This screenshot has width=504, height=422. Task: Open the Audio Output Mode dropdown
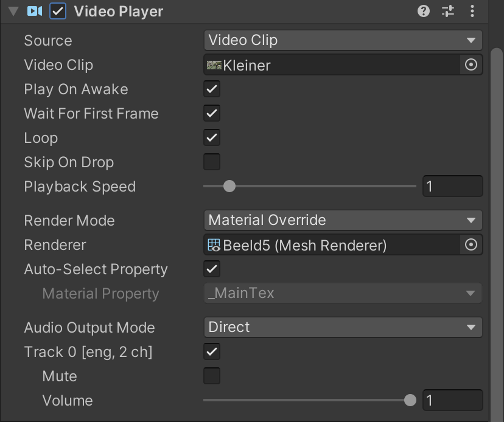click(343, 327)
